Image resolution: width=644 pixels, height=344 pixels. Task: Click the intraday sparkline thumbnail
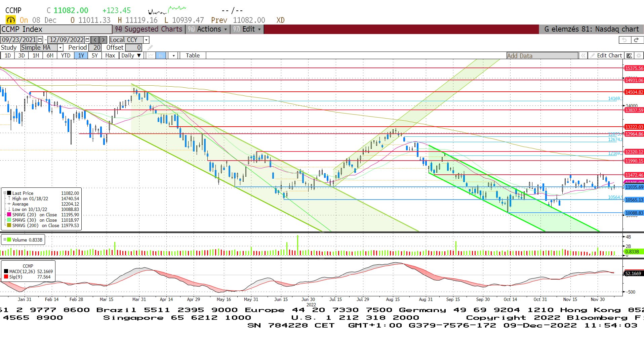pos(167,10)
